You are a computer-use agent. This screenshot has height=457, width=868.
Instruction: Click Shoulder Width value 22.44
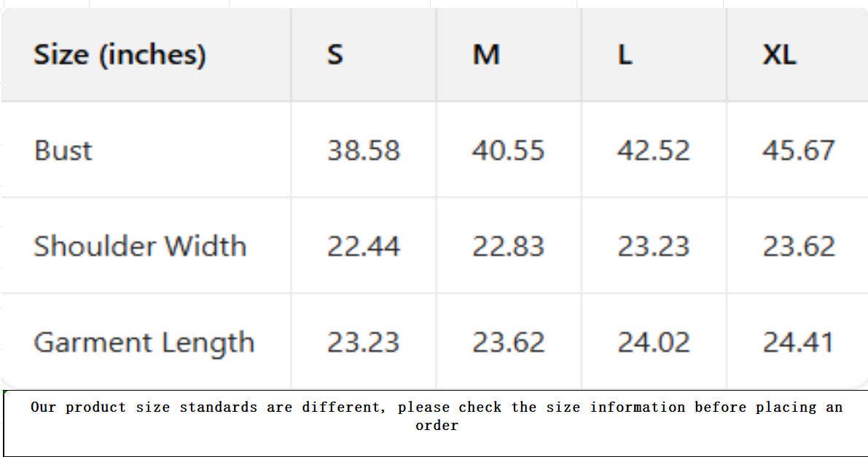pos(363,246)
